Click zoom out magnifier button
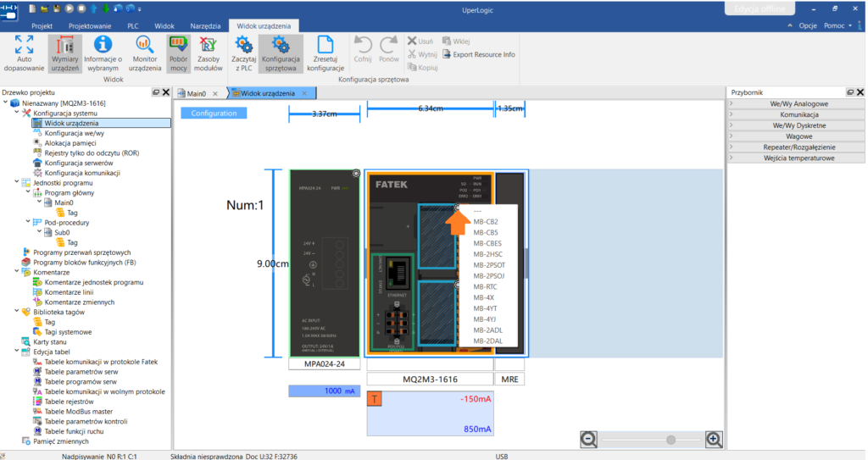Viewport: 868px width, 460px height. pyautogui.click(x=588, y=440)
